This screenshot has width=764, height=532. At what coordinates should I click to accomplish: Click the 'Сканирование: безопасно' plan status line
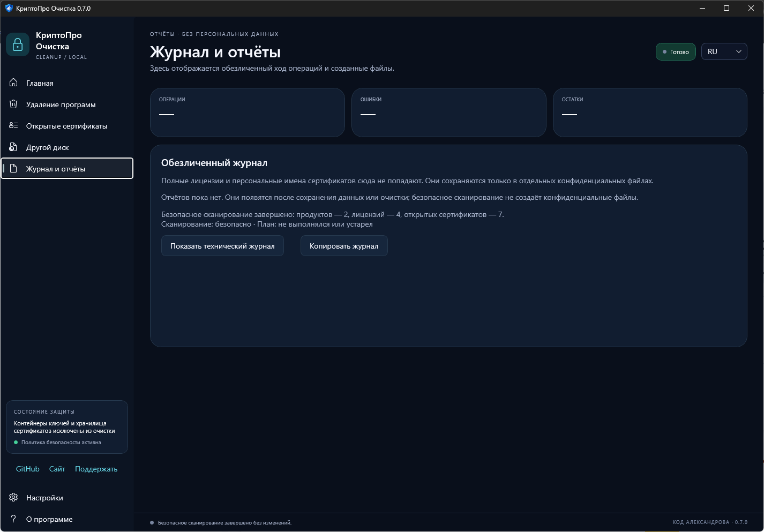click(267, 224)
